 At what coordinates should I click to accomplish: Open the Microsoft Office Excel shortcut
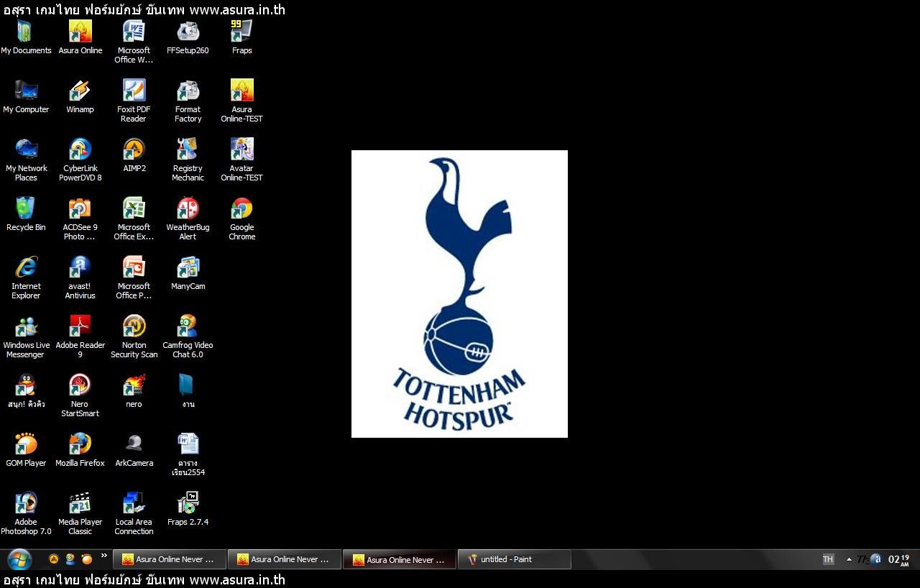click(x=134, y=219)
